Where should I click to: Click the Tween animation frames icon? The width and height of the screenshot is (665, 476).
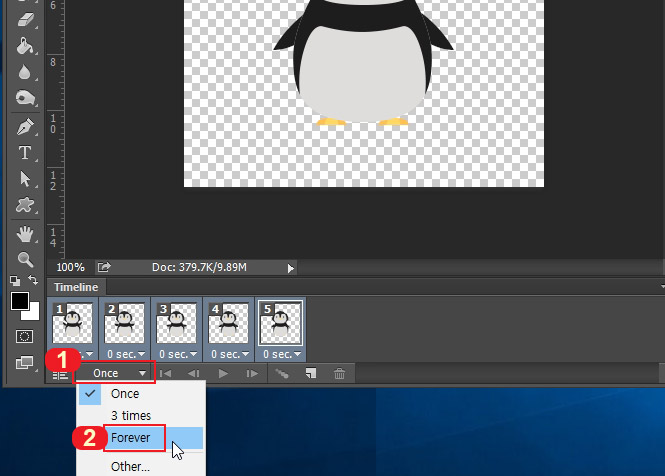point(282,373)
